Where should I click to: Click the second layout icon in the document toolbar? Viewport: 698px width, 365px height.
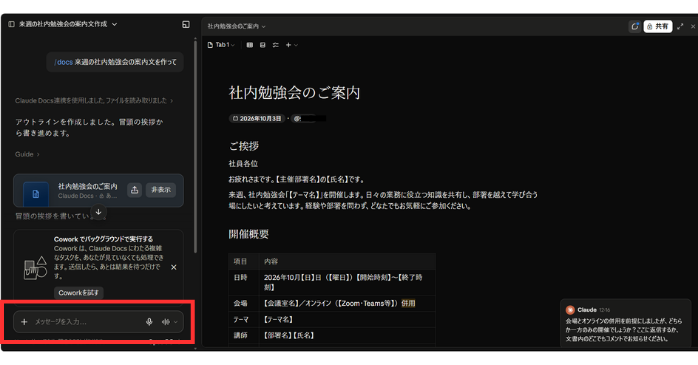point(263,45)
